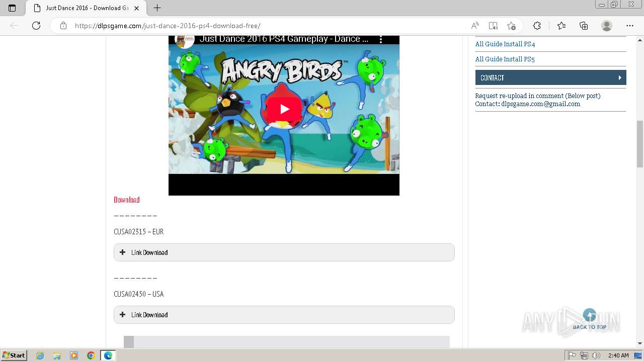This screenshot has width=644, height=362.
Task: Open the network tray icon
Action: [x=584, y=355]
